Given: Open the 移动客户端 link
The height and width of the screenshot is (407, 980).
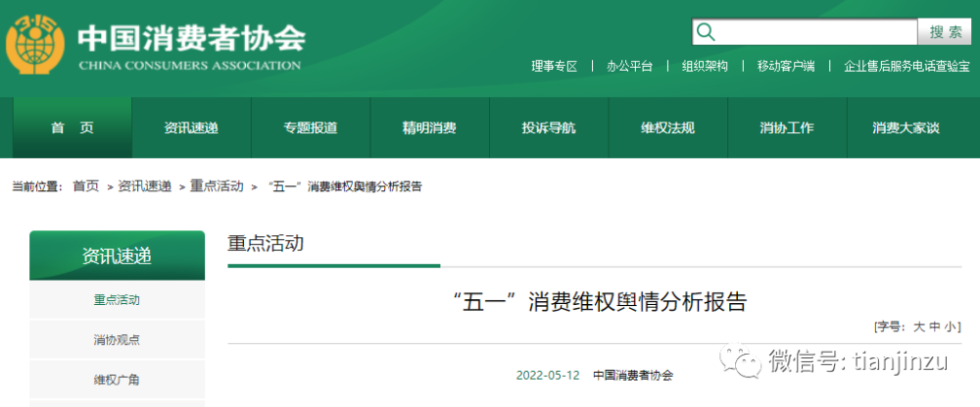Looking at the screenshot, I should point(785,67).
